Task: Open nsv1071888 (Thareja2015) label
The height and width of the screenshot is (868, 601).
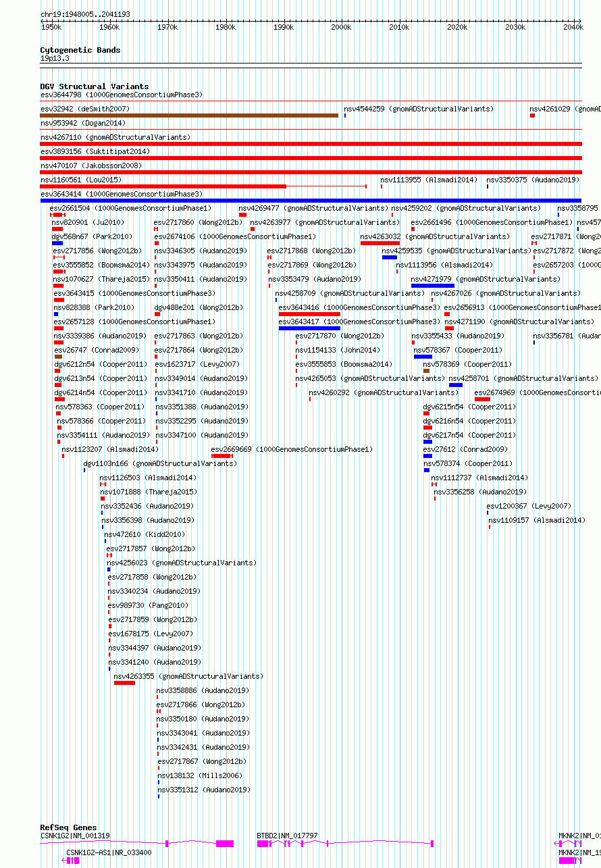Action: pos(149,492)
